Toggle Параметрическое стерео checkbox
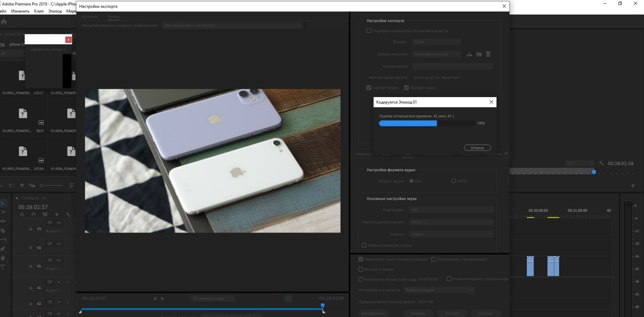 pyautogui.click(x=364, y=246)
